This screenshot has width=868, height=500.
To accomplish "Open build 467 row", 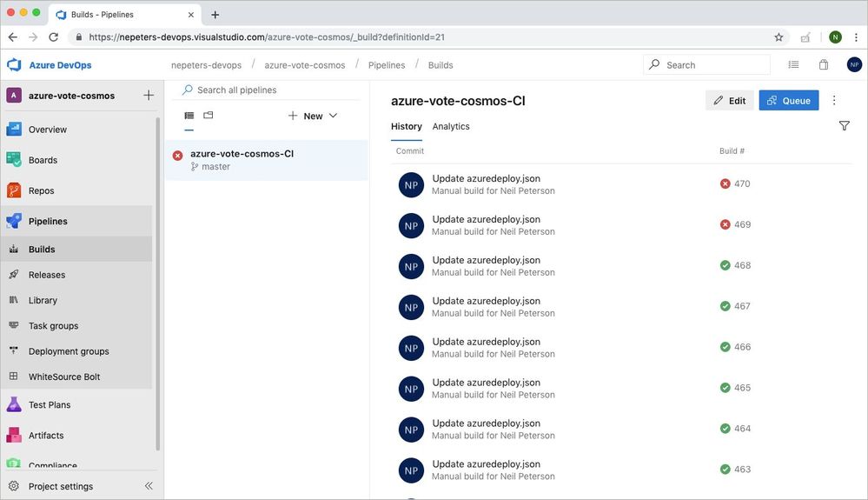I will [x=621, y=307].
